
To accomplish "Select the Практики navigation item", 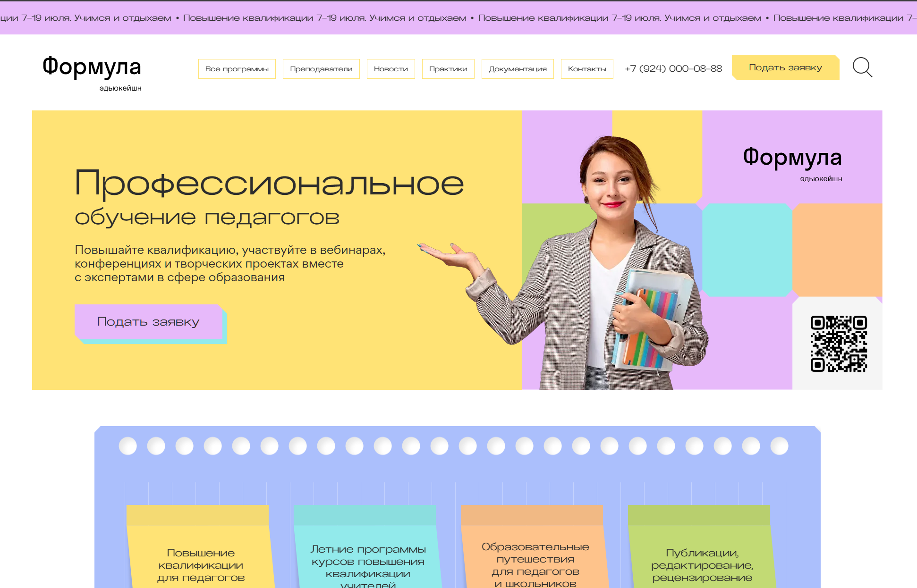I will point(448,69).
